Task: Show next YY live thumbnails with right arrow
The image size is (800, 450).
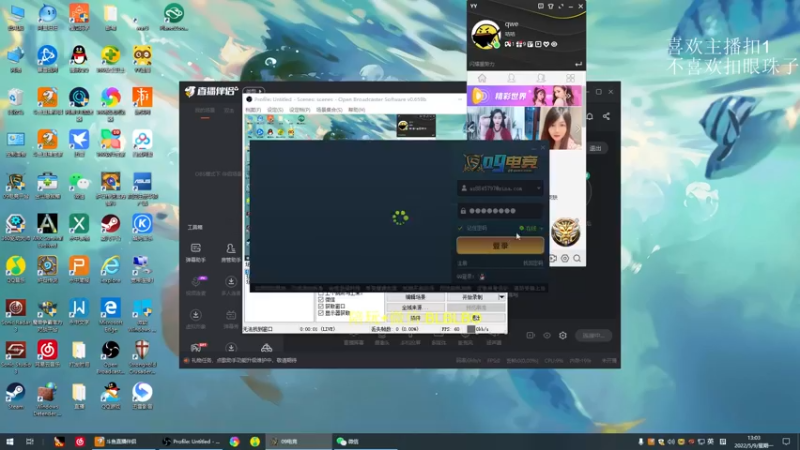Action: [577, 129]
